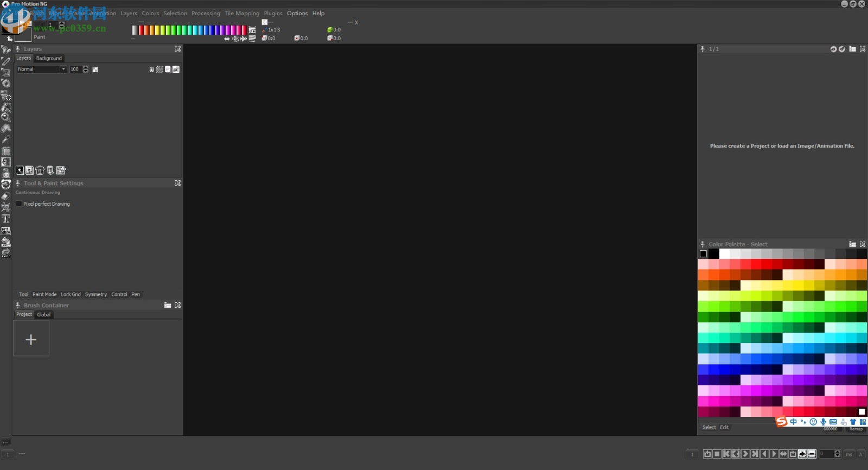Screen dimensions: 868x470
Task: Select the freehand draw tool
Action: (x=6, y=50)
